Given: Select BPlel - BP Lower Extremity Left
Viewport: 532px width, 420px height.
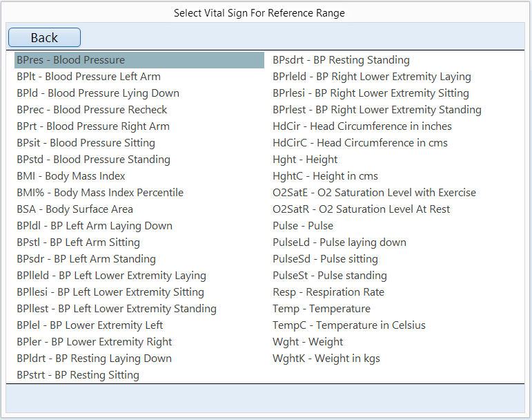Looking at the screenshot, I should point(90,325).
